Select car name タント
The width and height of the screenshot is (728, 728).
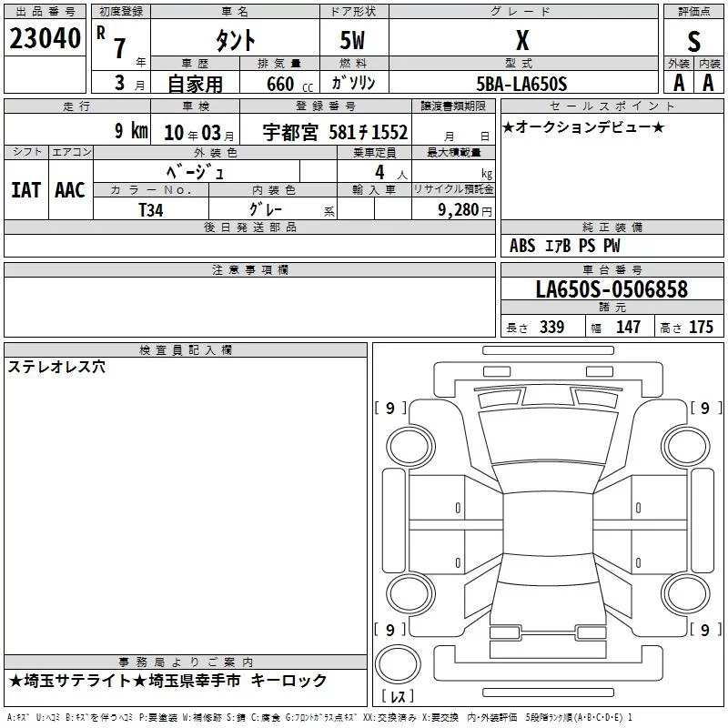(235, 40)
